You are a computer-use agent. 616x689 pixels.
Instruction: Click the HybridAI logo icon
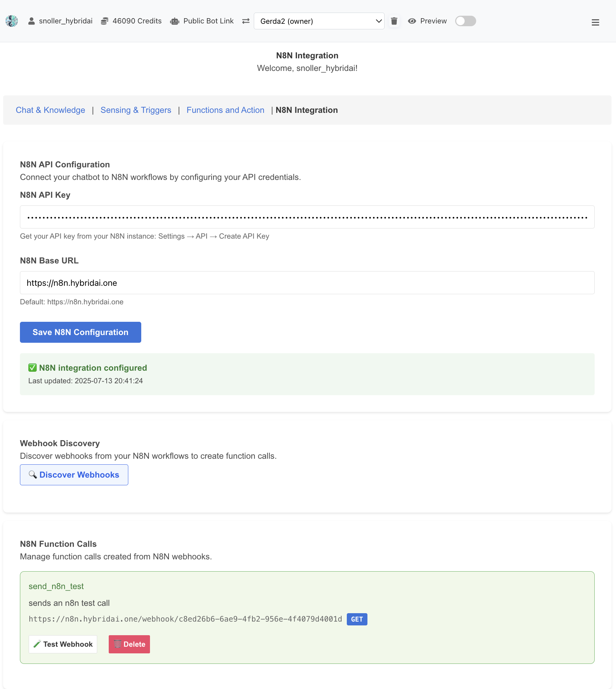click(x=12, y=21)
